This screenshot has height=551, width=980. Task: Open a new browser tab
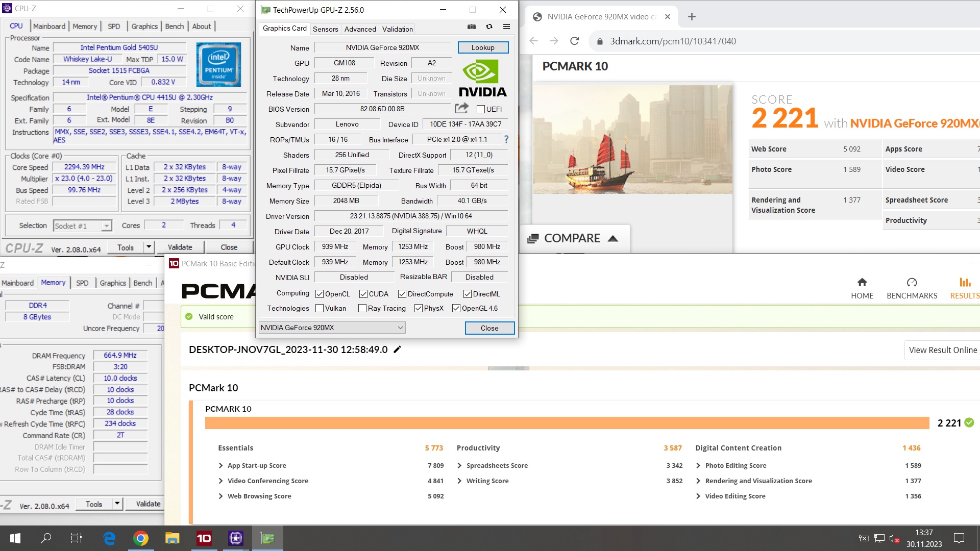pos(692,16)
